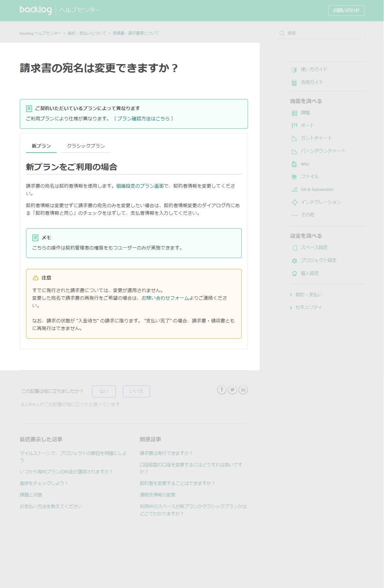The image size is (384, 588).
Task: Open recent article お支払い方法を教えてください
Action: [51, 506]
